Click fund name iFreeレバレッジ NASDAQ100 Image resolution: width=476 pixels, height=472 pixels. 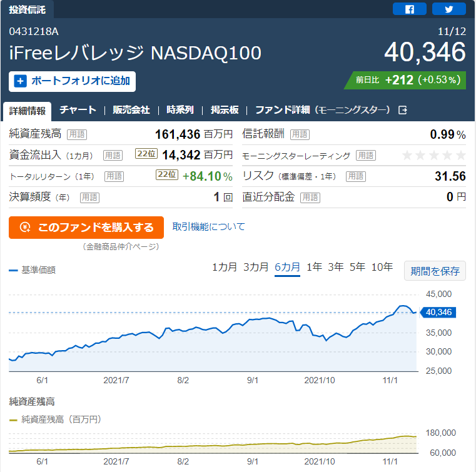pos(135,53)
